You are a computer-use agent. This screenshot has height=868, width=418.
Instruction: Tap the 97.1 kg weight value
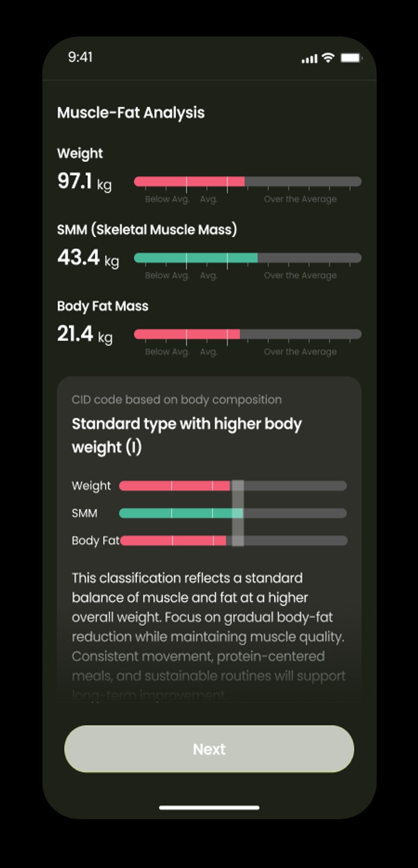tap(85, 182)
